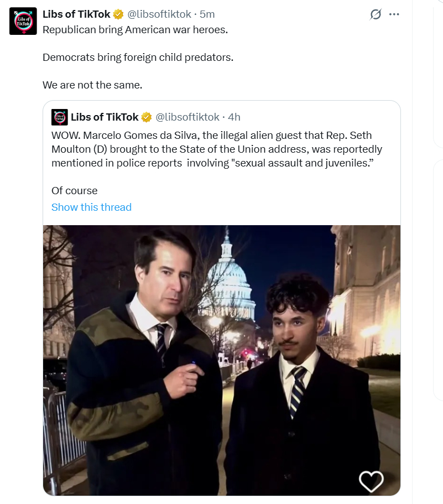Screen dimensions: 443x504
Task: Open the quoted post via the 4h timestamp
Action: (234, 117)
